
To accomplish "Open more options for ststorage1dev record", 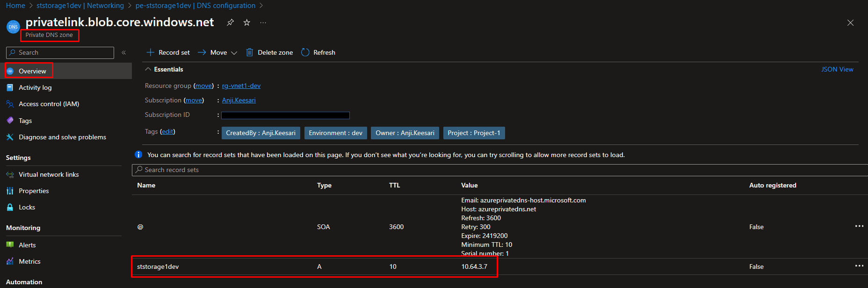I will point(859,266).
